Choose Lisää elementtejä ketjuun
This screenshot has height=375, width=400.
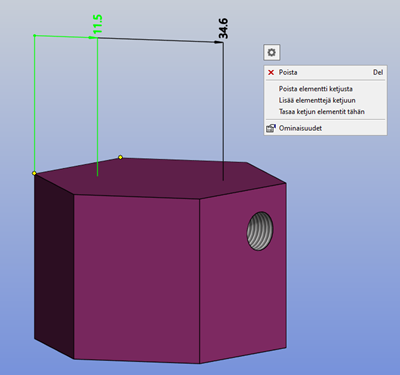317,100
